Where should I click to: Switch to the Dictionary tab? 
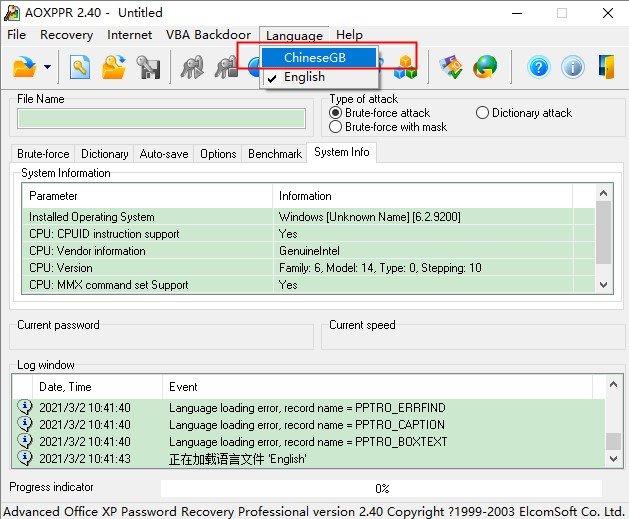[104, 154]
